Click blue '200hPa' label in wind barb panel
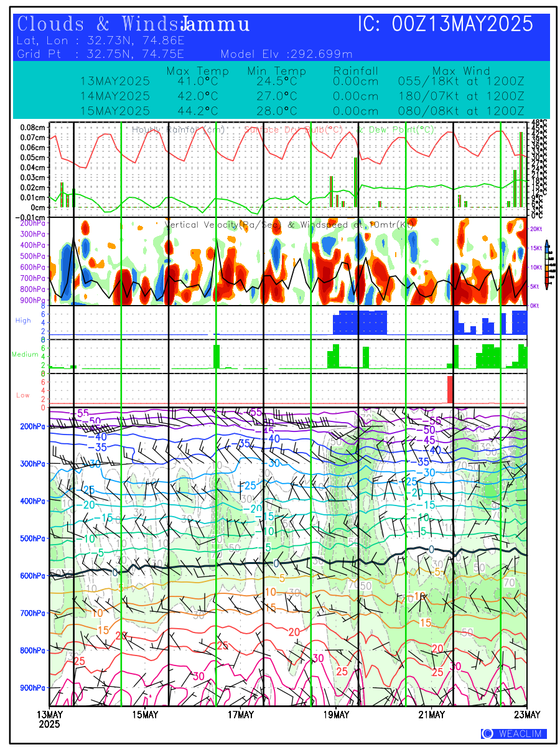 pyautogui.click(x=34, y=426)
